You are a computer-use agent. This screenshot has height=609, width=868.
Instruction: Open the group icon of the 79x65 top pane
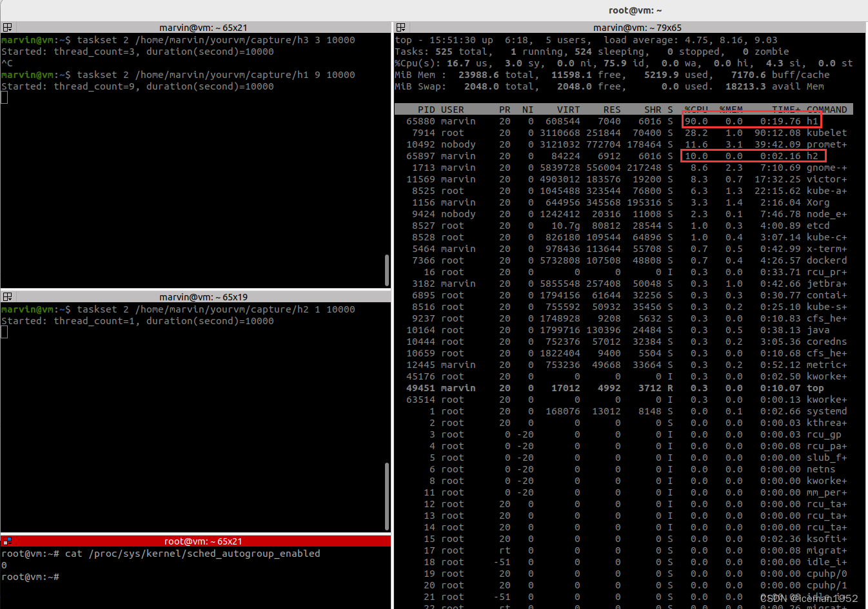coord(400,27)
